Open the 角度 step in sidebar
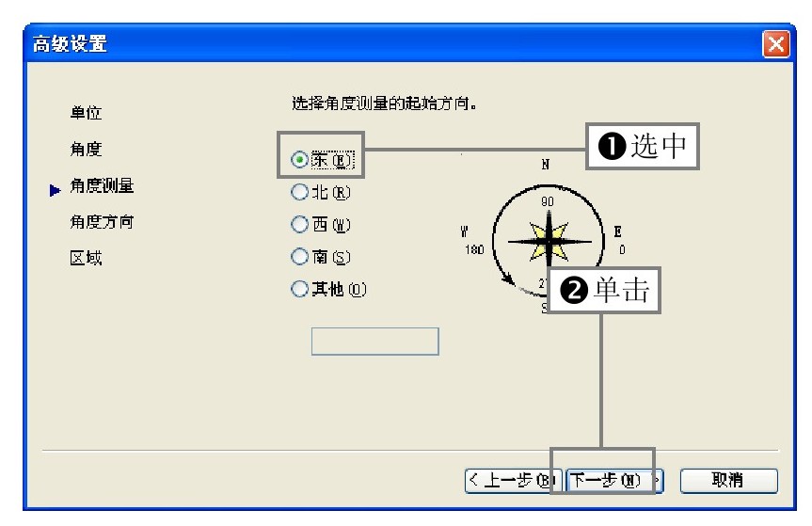Viewport: 812px width, 526px height. [86, 149]
